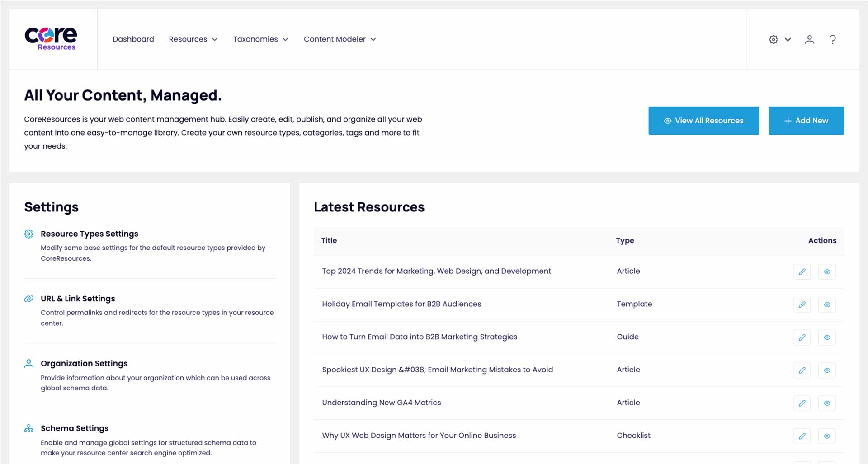Click the Core Resources logo

click(51, 39)
